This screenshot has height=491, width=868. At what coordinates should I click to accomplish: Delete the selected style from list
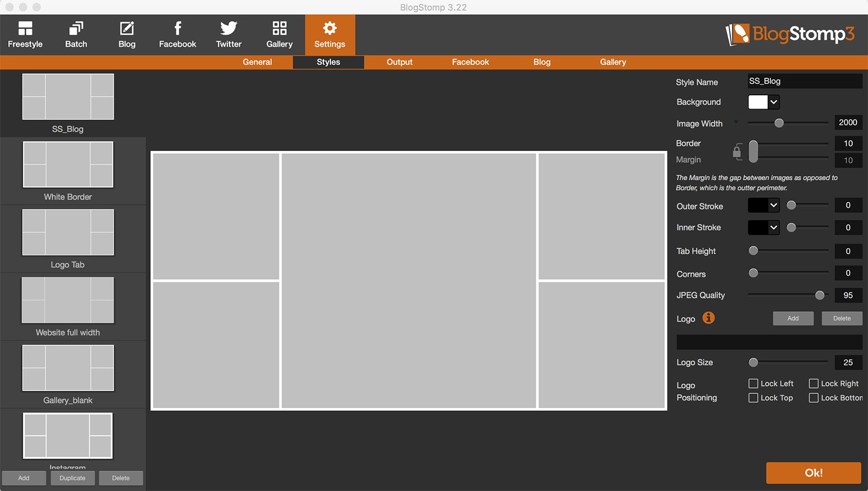click(x=121, y=478)
